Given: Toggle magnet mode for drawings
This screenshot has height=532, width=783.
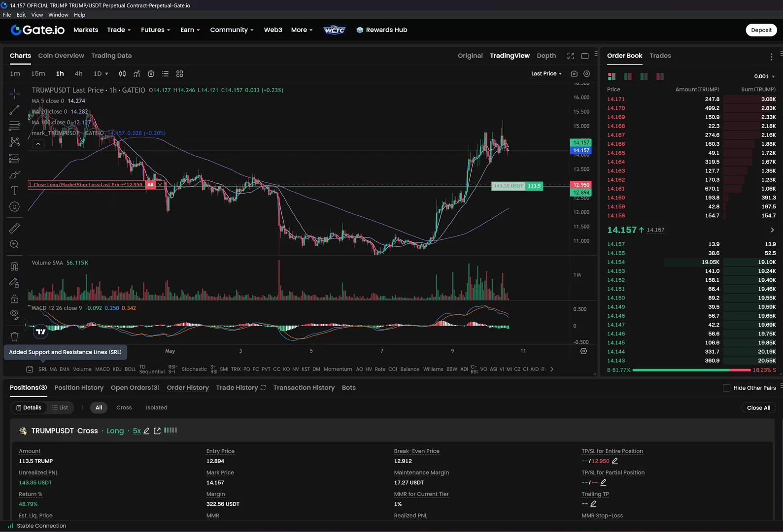Looking at the screenshot, I should click(15, 266).
